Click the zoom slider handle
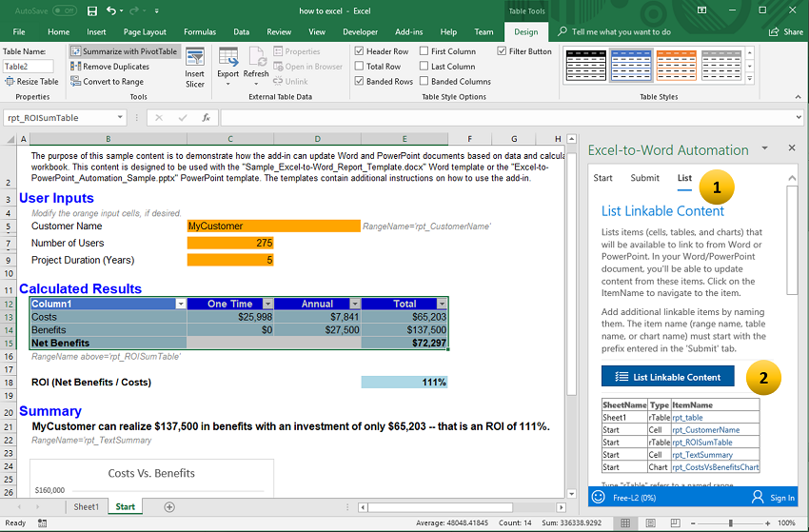 pos(730,523)
